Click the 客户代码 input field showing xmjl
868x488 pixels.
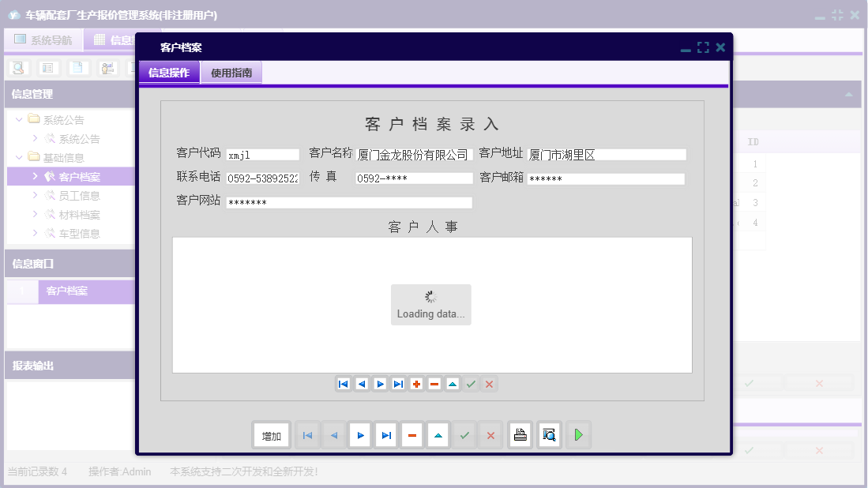click(262, 153)
